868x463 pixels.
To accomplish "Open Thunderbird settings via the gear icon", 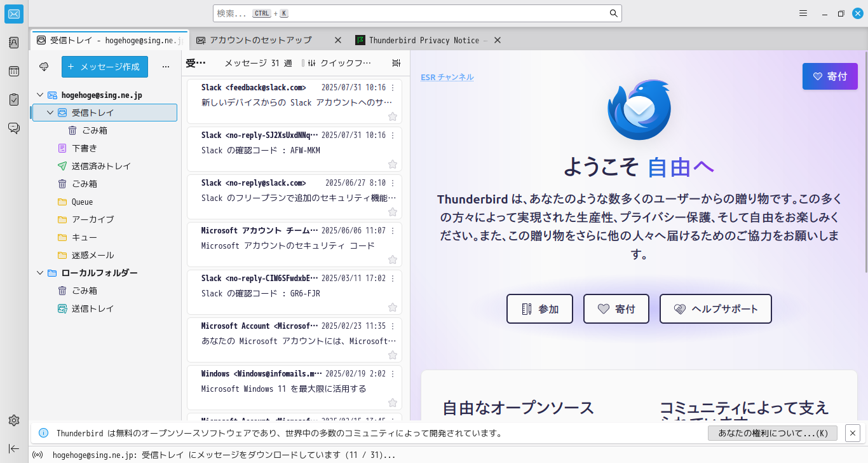I will [13, 420].
